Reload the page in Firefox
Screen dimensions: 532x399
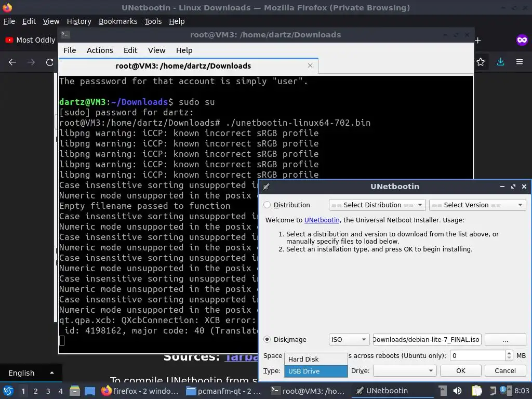[x=50, y=62]
